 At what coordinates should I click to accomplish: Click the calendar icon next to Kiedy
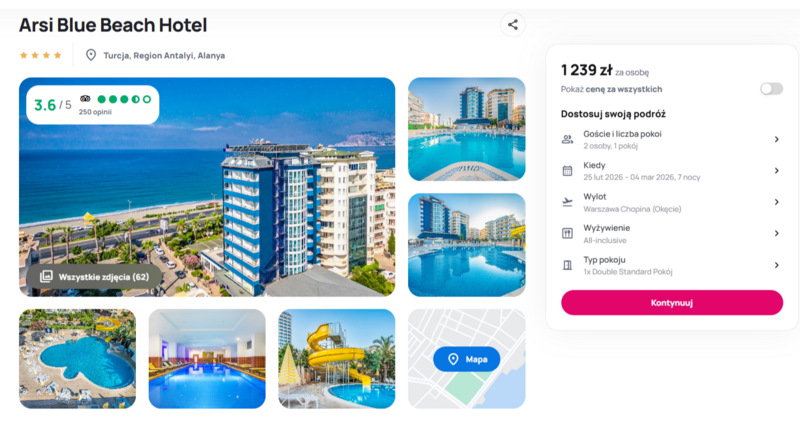567,171
